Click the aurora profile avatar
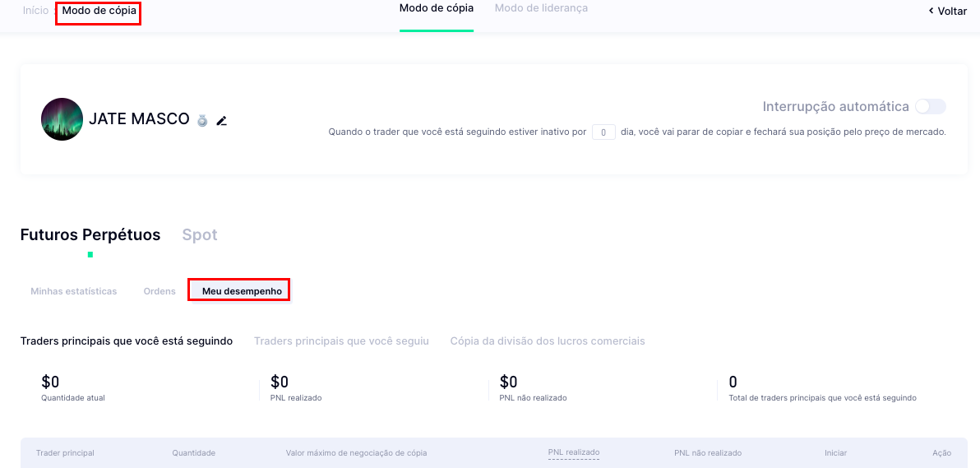Screen dimensions: 980x468 62,119
